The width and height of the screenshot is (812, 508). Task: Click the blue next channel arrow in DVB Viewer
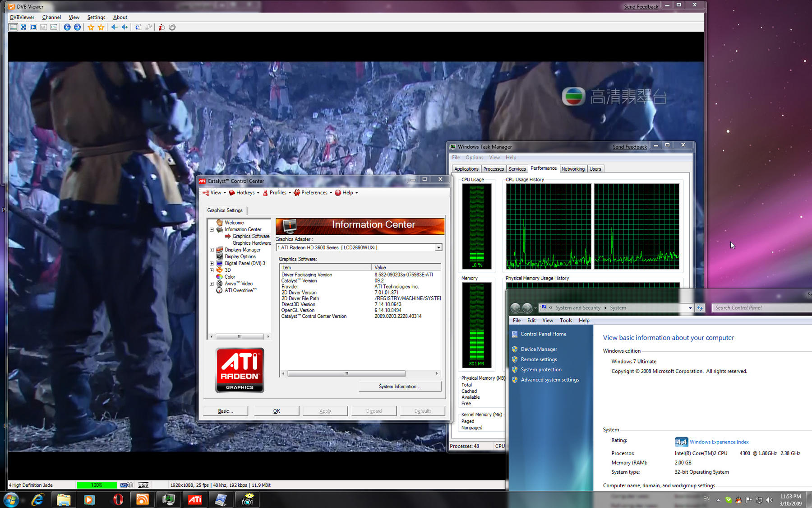click(77, 27)
